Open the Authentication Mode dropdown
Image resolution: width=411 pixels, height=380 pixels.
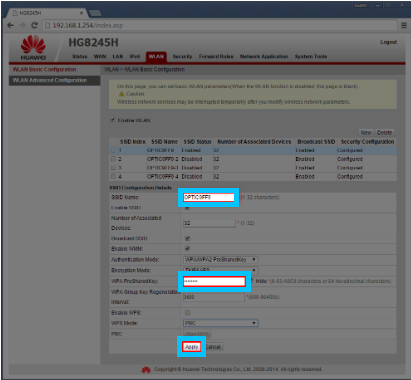(x=221, y=260)
